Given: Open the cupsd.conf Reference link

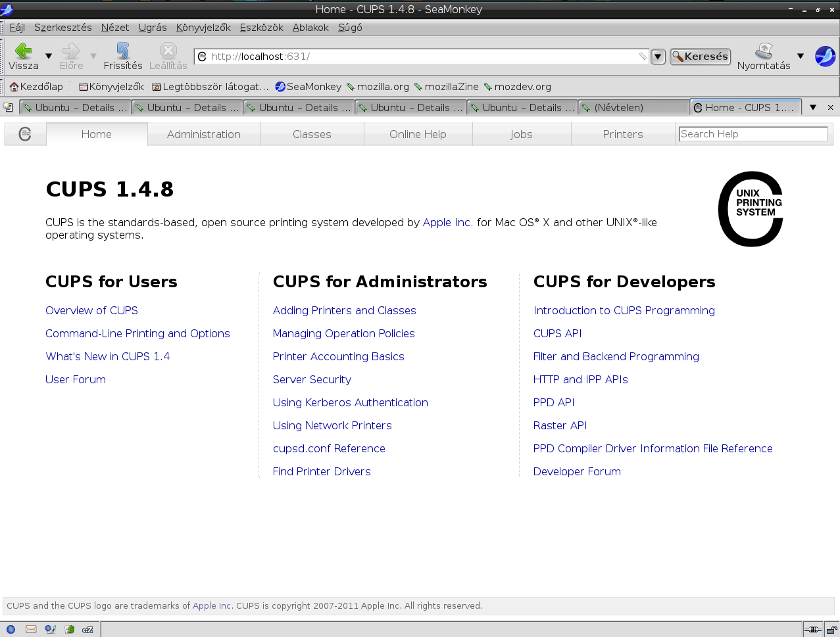Looking at the screenshot, I should pyautogui.click(x=329, y=448).
